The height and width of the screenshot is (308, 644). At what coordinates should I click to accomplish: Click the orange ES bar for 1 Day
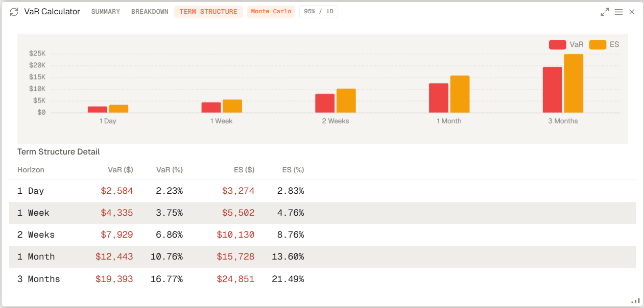click(118, 109)
